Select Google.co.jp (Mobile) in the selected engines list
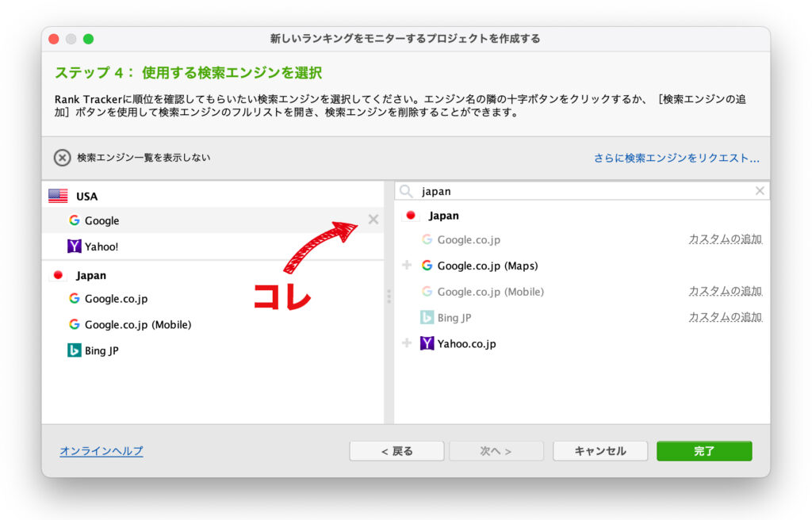Viewport: 812px width, 520px height. click(213, 324)
